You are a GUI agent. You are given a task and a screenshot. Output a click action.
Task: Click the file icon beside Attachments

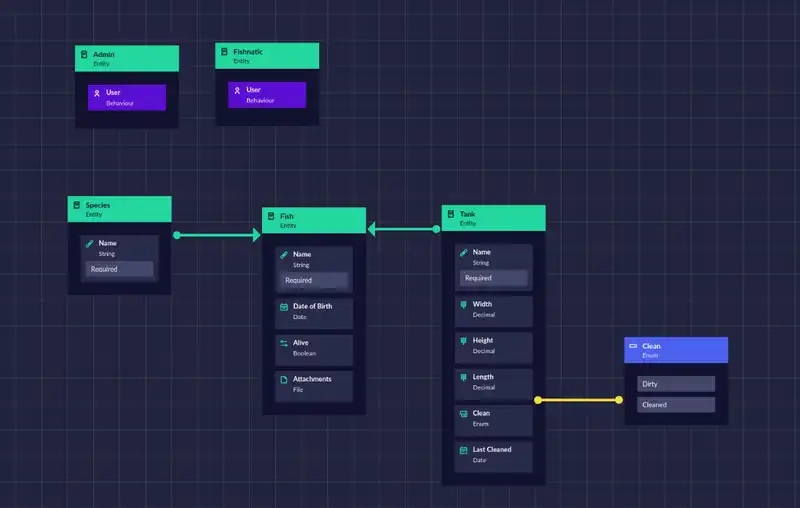coord(283,379)
